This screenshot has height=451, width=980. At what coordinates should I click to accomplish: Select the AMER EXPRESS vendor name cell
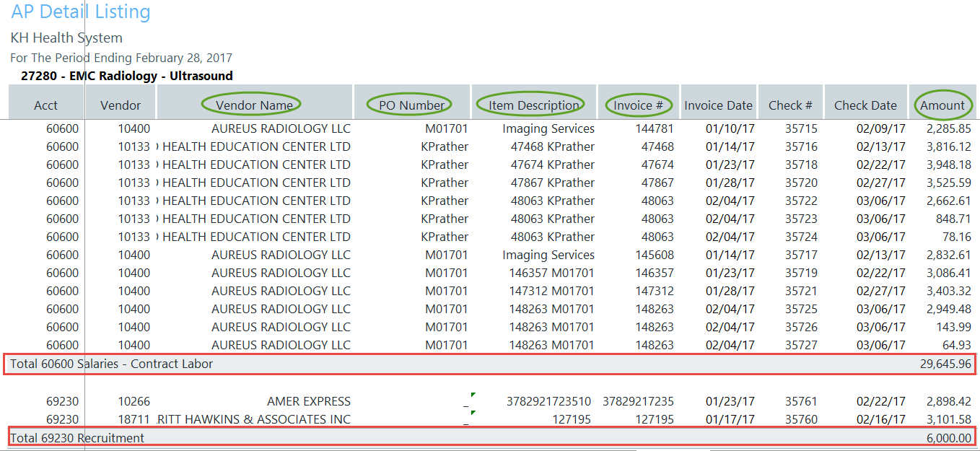point(308,401)
